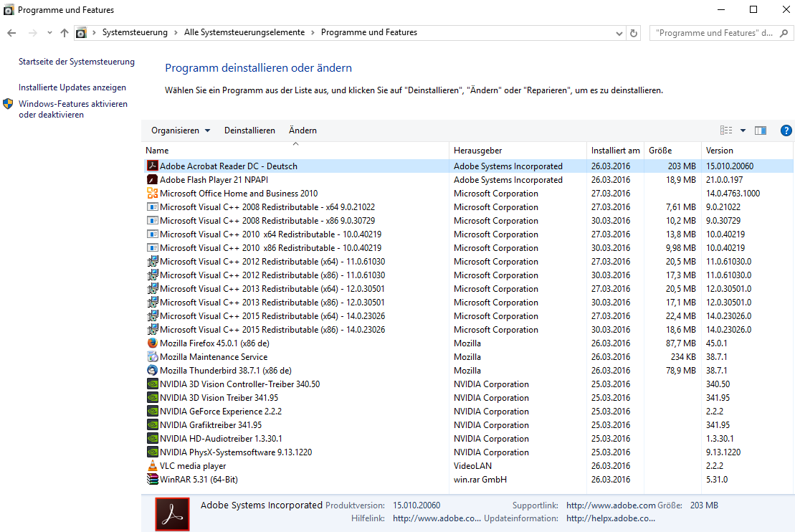Change view using the list view icon
This screenshot has height=532, width=795.
(726, 130)
